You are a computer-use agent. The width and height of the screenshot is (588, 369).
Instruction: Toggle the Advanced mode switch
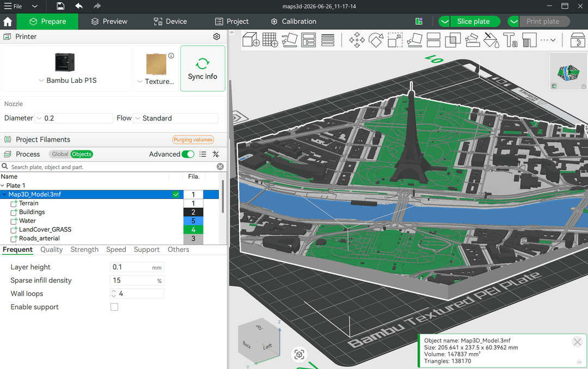[188, 154]
